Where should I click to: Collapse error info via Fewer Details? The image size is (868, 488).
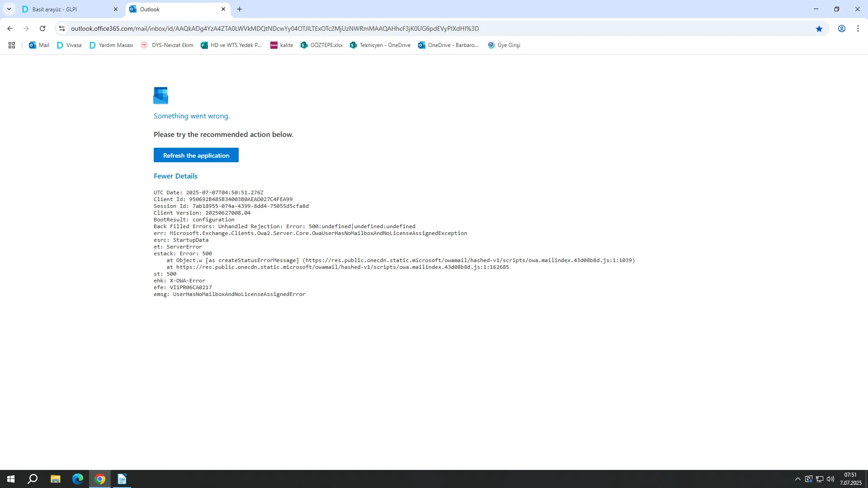click(175, 176)
